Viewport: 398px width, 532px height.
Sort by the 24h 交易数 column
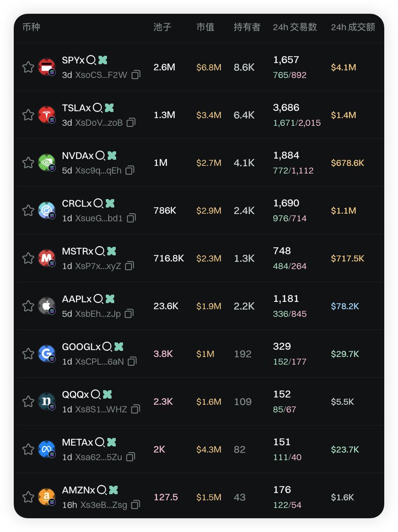295,27
